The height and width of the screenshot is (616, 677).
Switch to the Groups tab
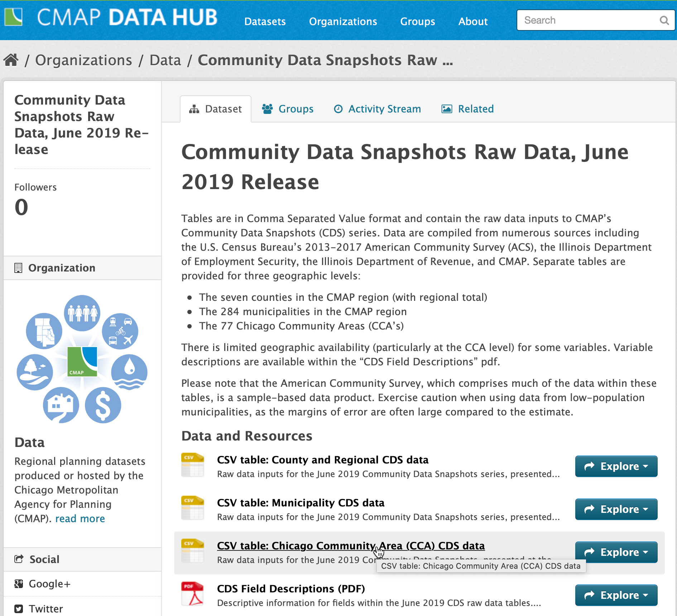tap(288, 109)
